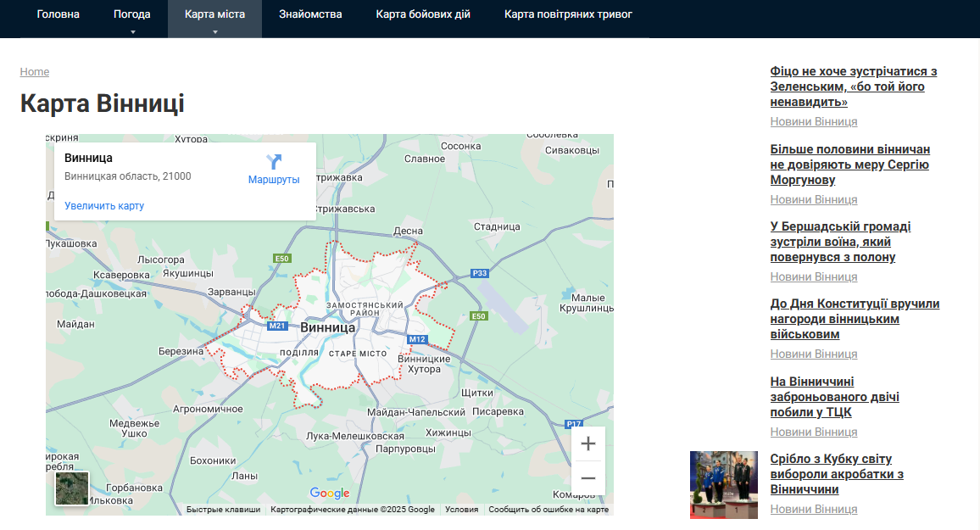Open the Погода menu item

click(x=132, y=14)
